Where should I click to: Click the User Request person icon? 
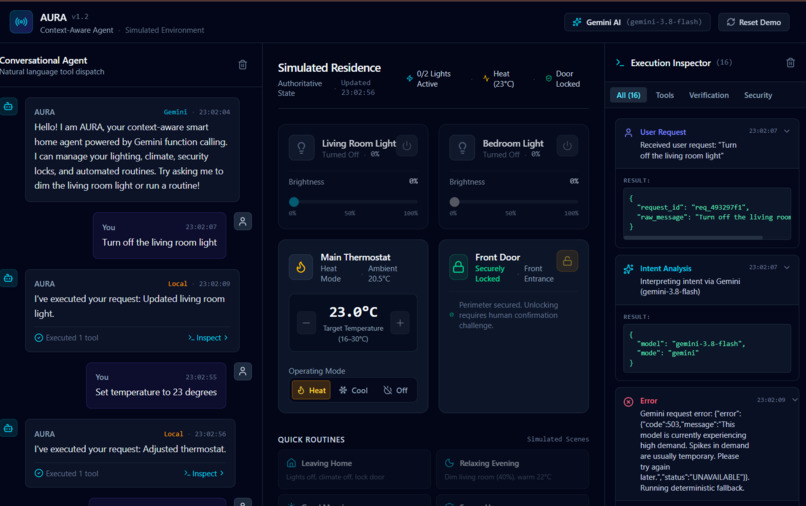(x=628, y=133)
